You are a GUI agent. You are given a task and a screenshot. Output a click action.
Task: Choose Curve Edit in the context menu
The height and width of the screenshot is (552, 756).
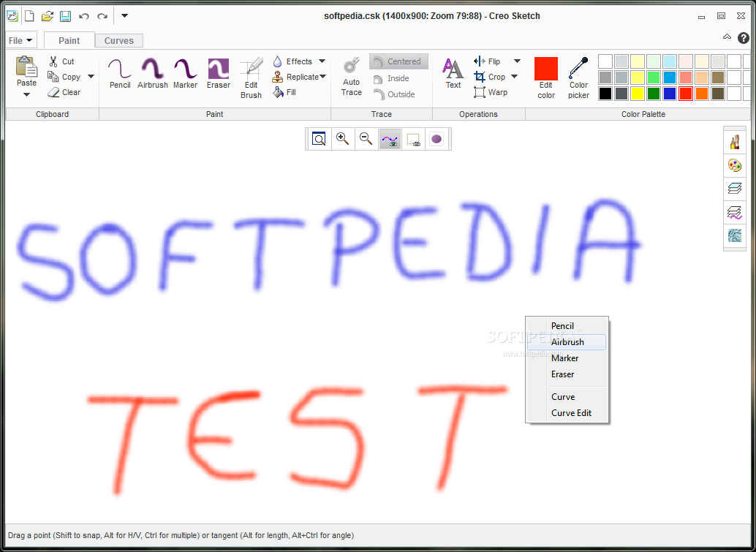(567, 412)
